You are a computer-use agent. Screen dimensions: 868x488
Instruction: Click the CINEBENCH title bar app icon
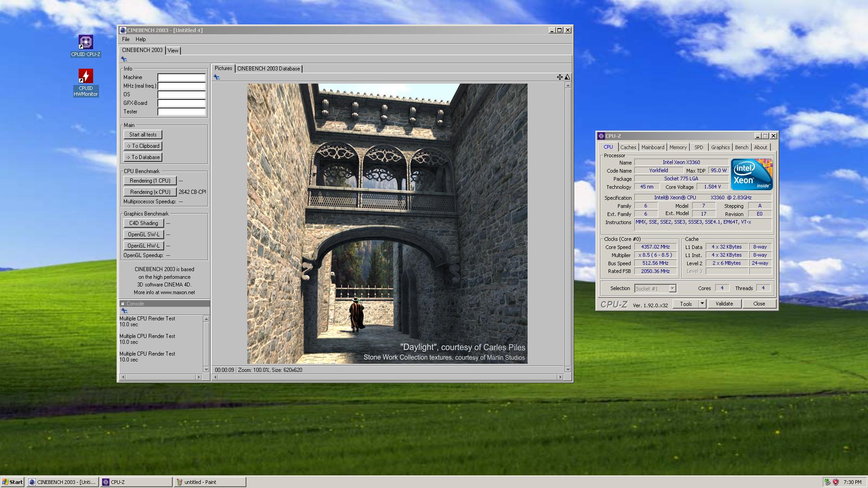pyautogui.click(x=123, y=30)
